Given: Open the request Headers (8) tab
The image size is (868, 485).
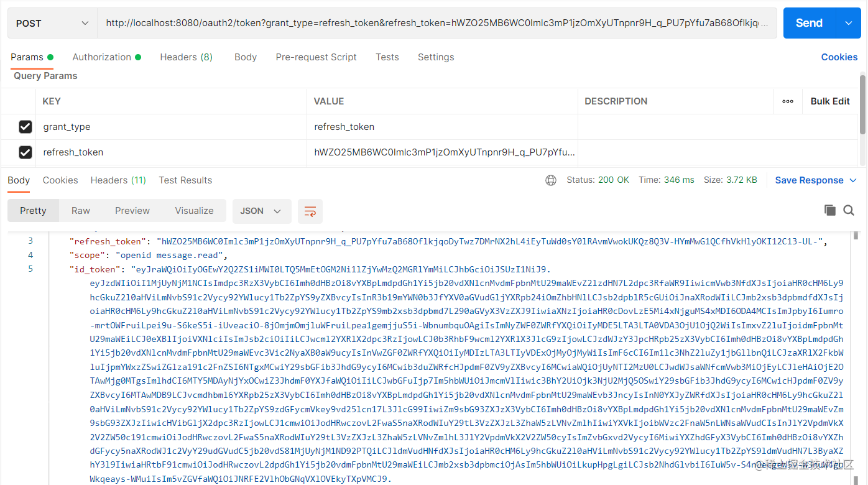Looking at the screenshot, I should click(186, 57).
